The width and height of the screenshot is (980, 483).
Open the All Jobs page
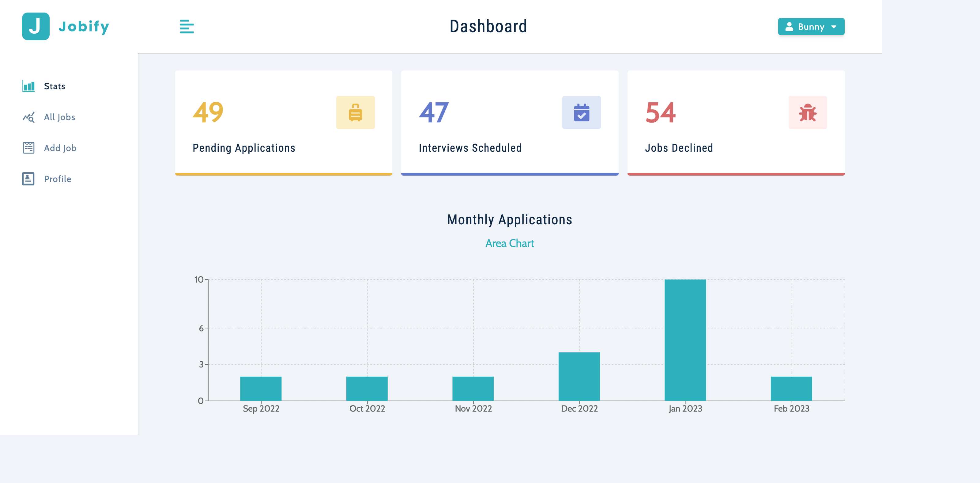click(x=59, y=117)
